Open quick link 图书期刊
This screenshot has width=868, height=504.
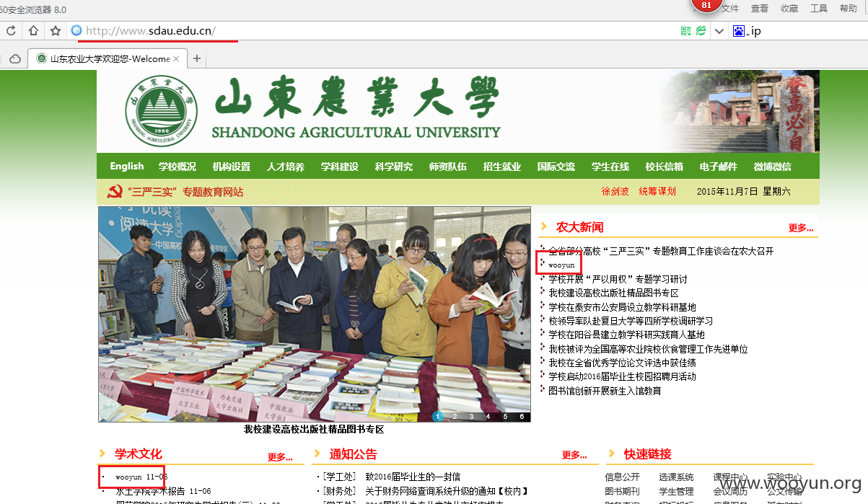pyautogui.click(x=622, y=492)
